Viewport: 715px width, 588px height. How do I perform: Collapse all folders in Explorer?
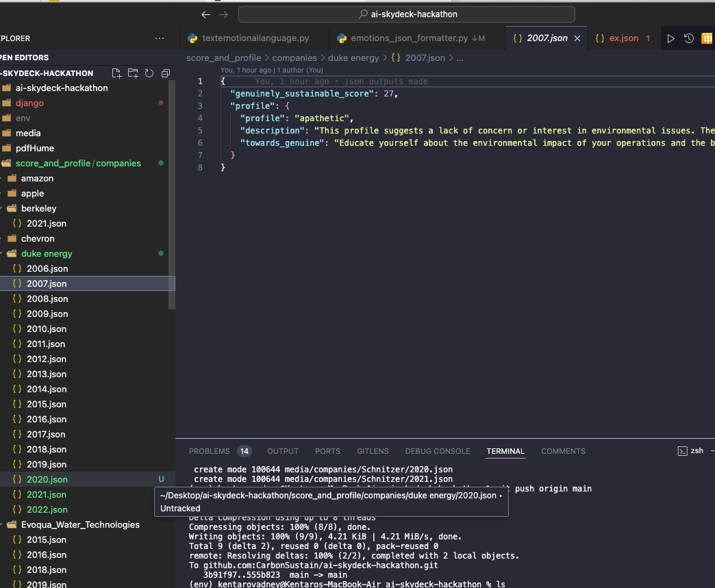pyautogui.click(x=165, y=73)
